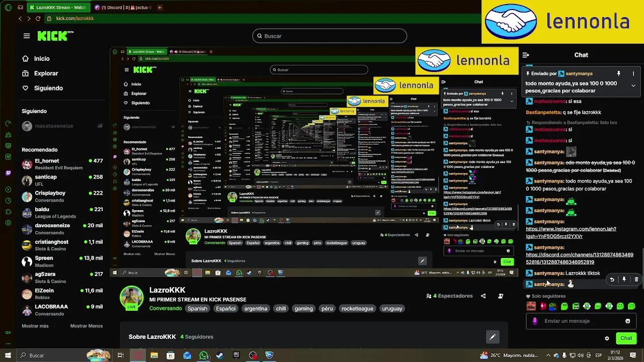Open WhatsApp from the Windows taskbar
The image size is (644, 362).
204,355
